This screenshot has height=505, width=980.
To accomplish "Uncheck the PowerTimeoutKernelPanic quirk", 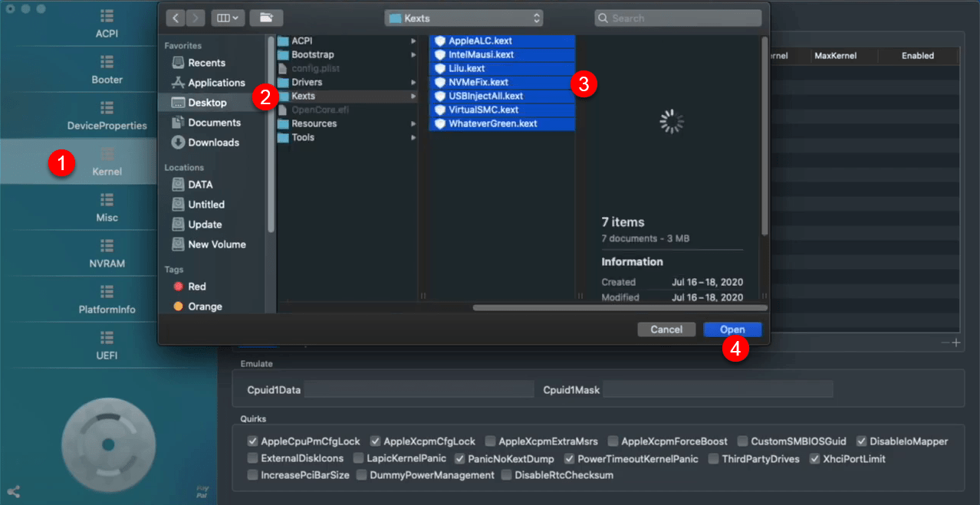I will [x=570, y=459].
